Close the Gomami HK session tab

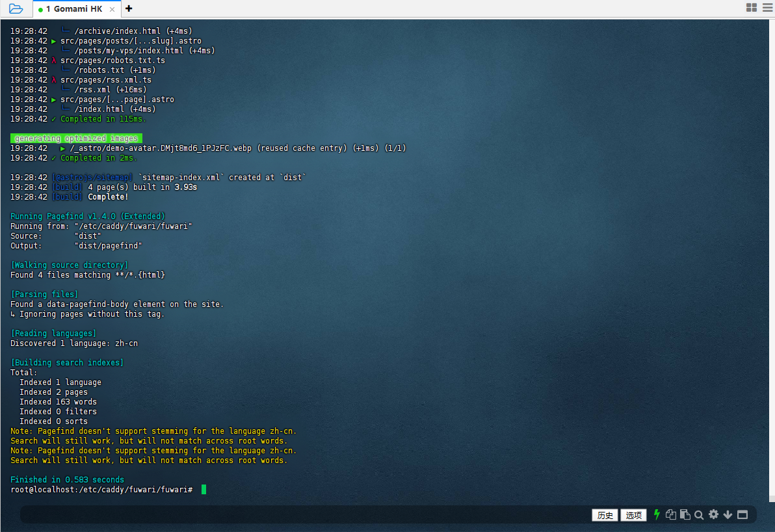click(x=112, y=9)
